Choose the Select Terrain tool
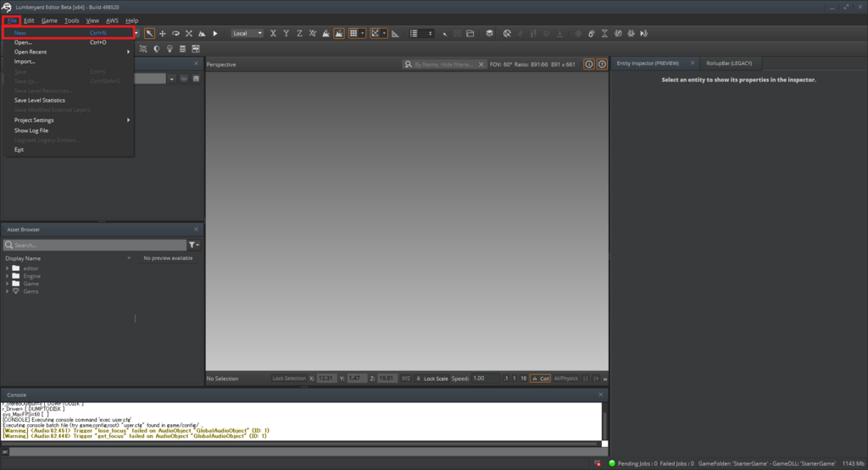The image size is (868, 470). 202,34
